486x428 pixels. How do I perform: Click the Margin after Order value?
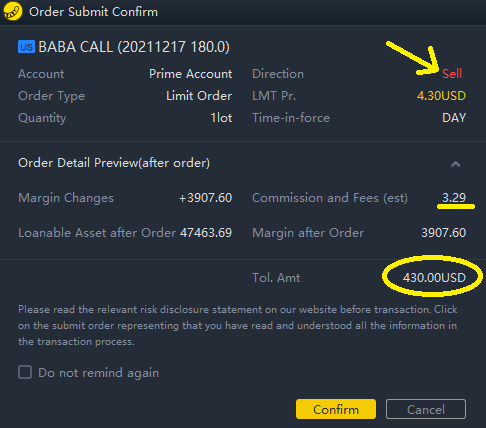click(x=444, y=233)
